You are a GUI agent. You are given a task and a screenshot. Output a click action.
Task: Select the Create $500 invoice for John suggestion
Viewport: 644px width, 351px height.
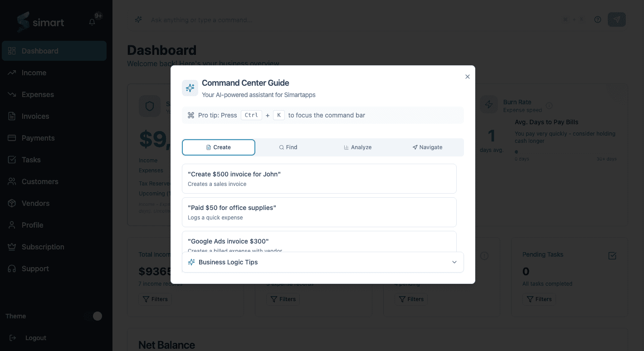(319, 178)
